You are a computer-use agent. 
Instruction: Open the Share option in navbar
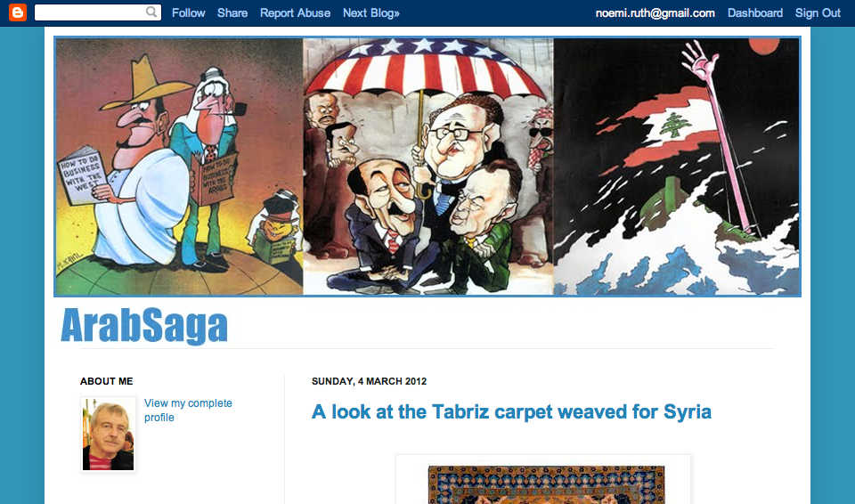(x=232, y=13)
